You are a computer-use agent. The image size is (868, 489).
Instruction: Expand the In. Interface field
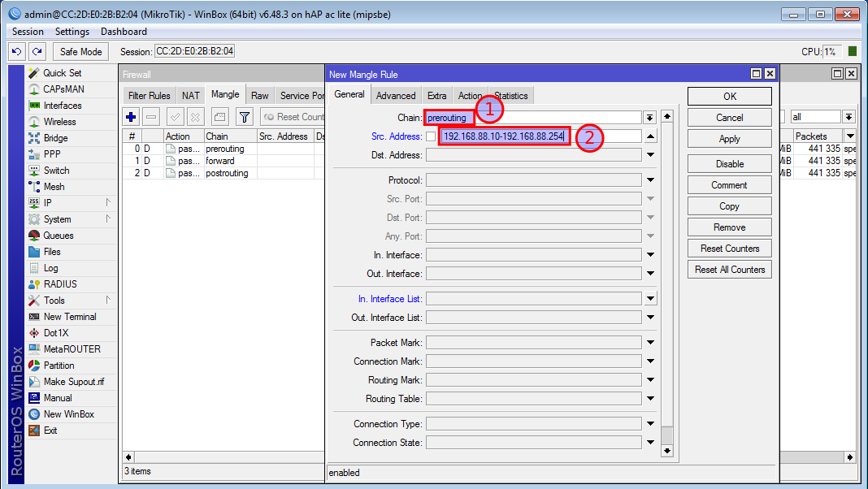point(650,255)
